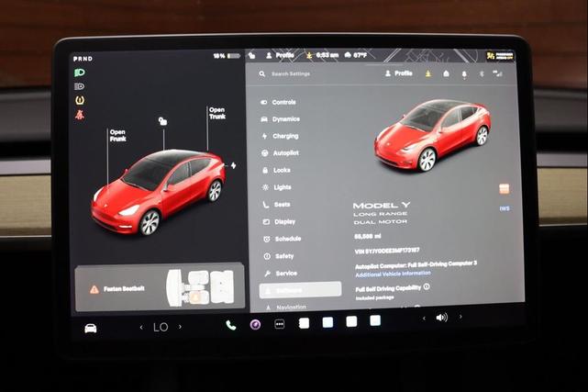The height and width of the screenshot is (392, 588).
Task: Tap Autopilot Computer: Full Self-Driving Computer 3
Action: 416,264
